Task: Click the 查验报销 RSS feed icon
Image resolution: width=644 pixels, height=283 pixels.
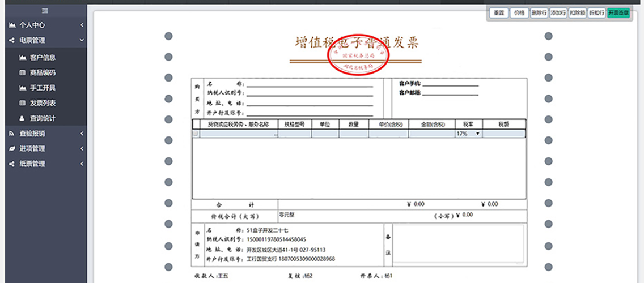Action: point(12,134)
